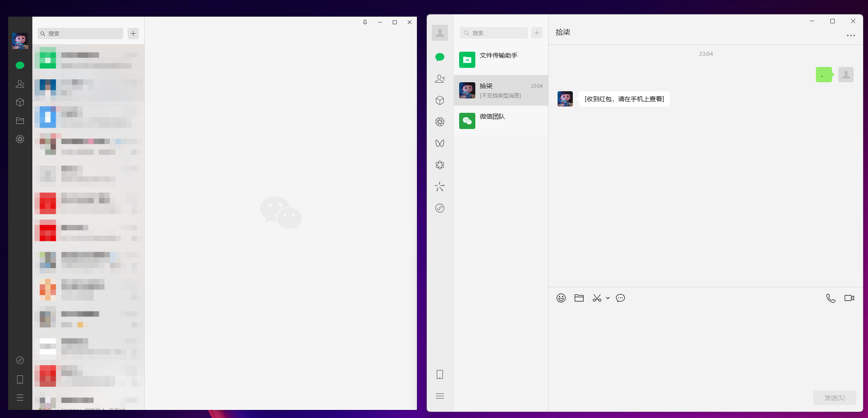Viewport: 868px width, 418px height.
Task: Click the phone icon in left window sidebar
Action: click(x=20, y=380)
